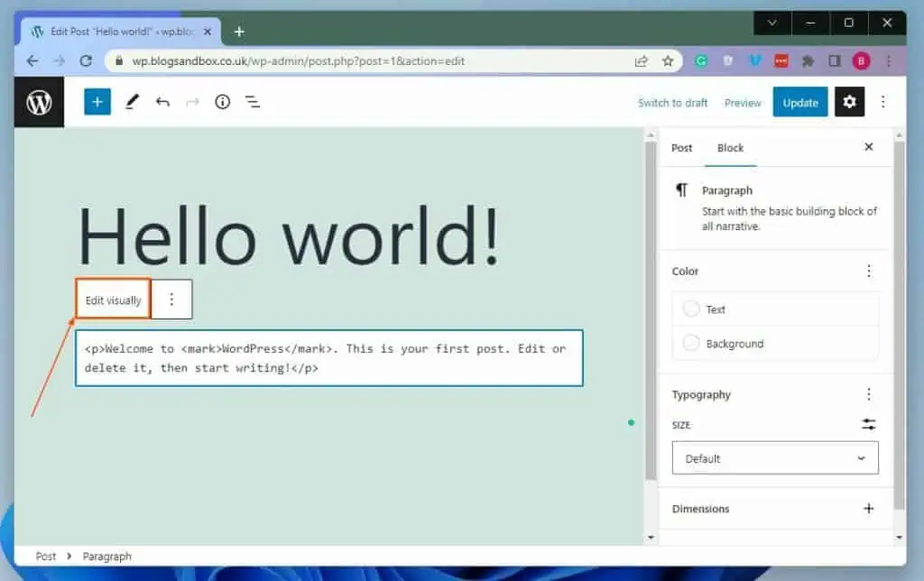The image size is (924, 581).
Task: Open the document List View
Action: click(x=253, y=102)
